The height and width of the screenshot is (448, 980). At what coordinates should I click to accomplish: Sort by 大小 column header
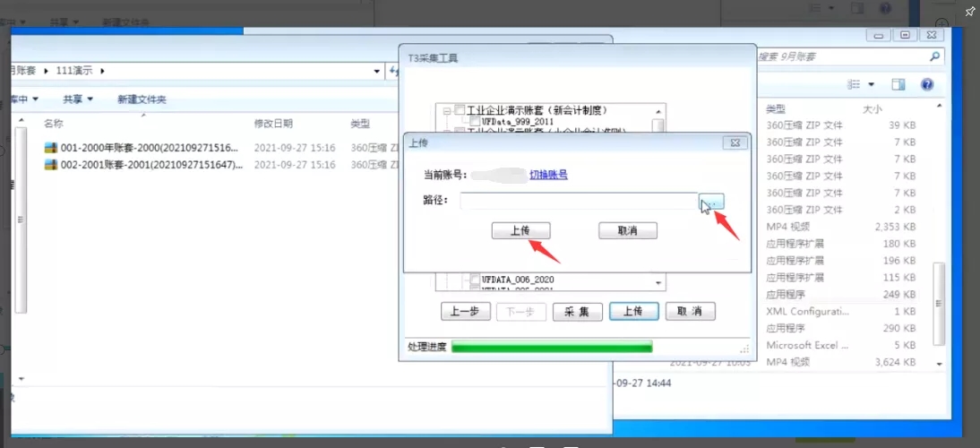pyautogui.click(x=872, y=108)
